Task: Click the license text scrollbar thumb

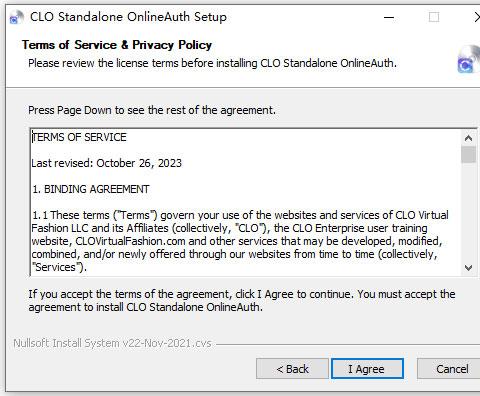Action: 468,154
